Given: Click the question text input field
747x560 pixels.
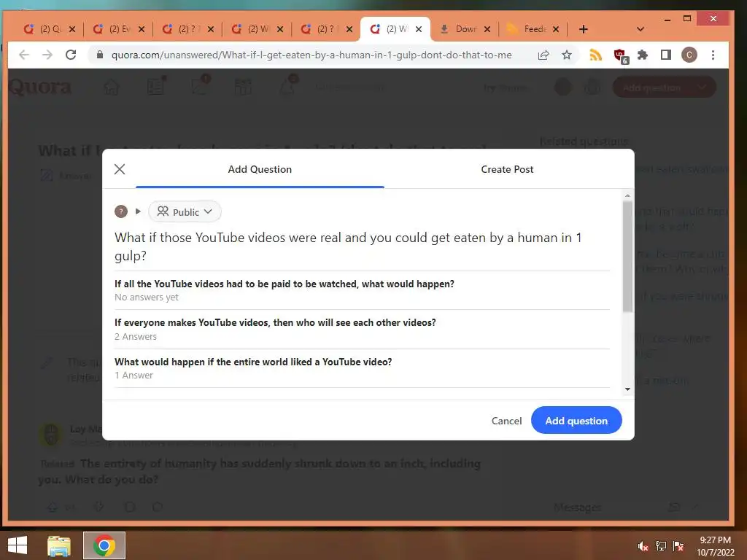Looking at the screenshot, I should pos(362,246).
